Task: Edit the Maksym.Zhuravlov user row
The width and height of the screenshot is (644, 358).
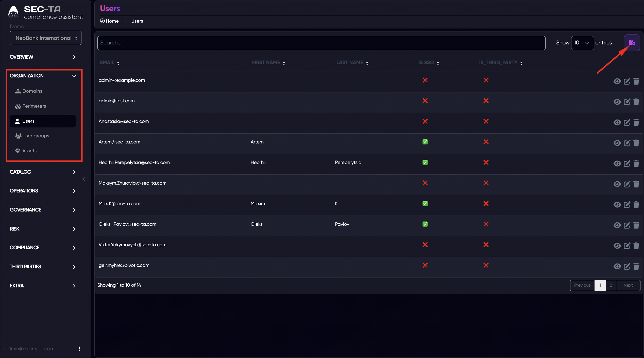Action: [627, 184]
